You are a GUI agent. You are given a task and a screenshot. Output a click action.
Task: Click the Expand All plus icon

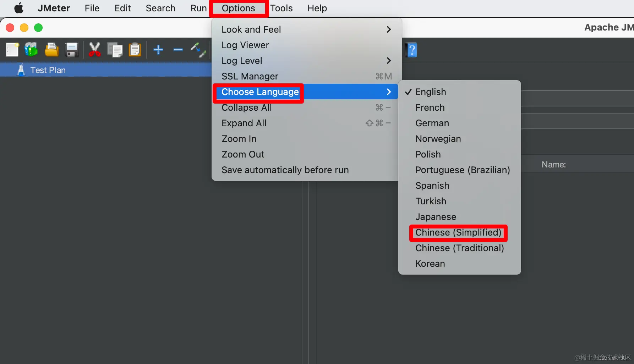158,50
